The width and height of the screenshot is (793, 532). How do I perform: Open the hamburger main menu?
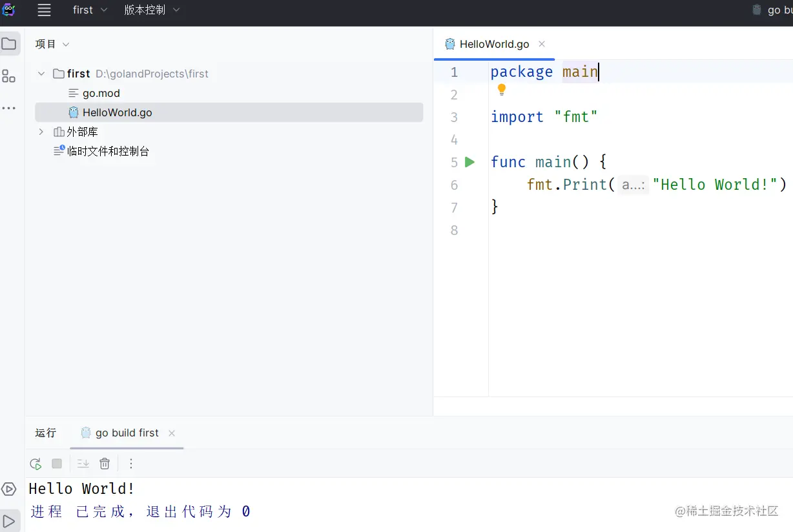[x=44, y=10]
